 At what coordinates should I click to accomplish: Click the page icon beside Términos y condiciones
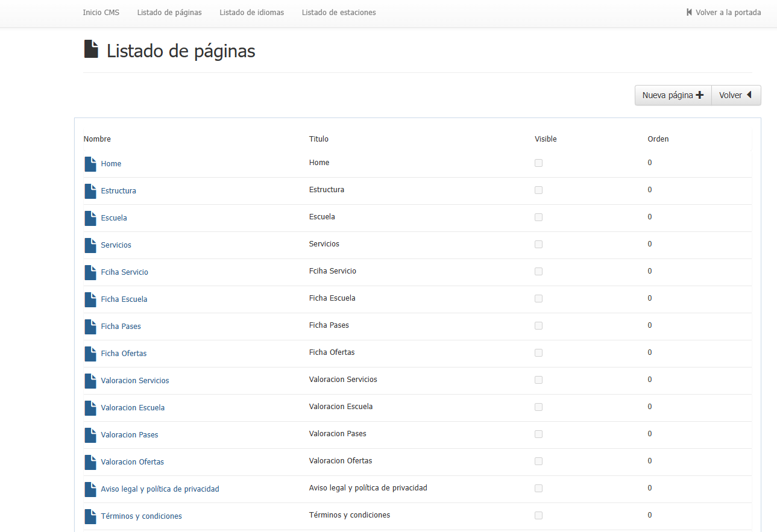[x=90, y=516]
